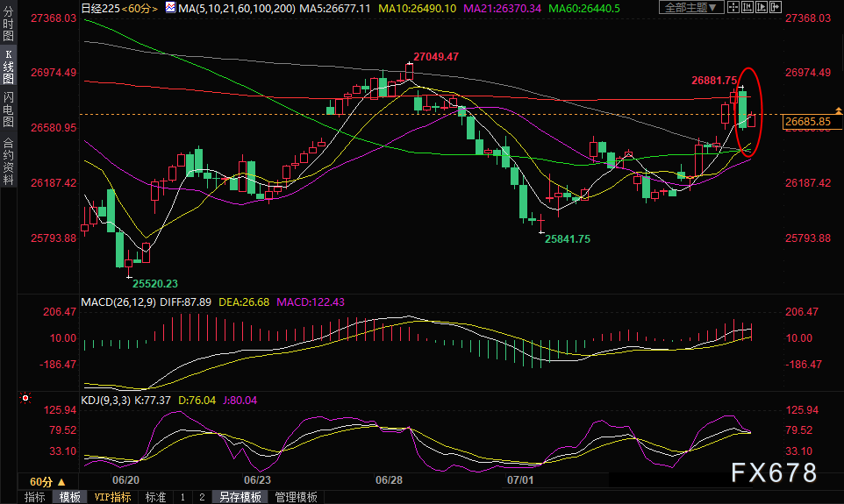Open the 全部主题 theme dropdown

(x=691, y=8)
